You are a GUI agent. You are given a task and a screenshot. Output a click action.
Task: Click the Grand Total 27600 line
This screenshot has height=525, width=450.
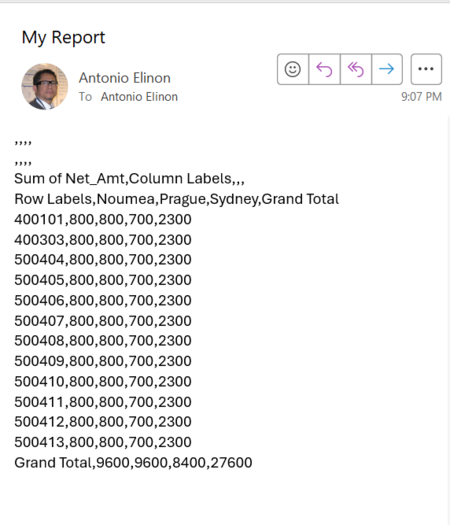[133, 462]
